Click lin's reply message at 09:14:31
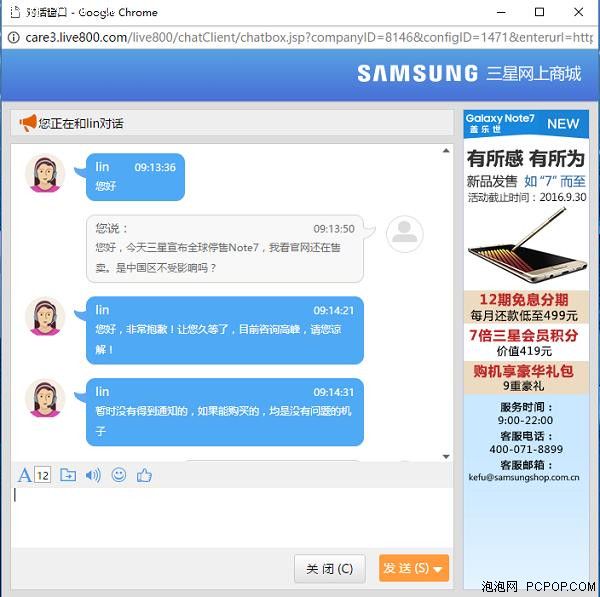Viewport: 600px width, 597px height. coord(225,412)
